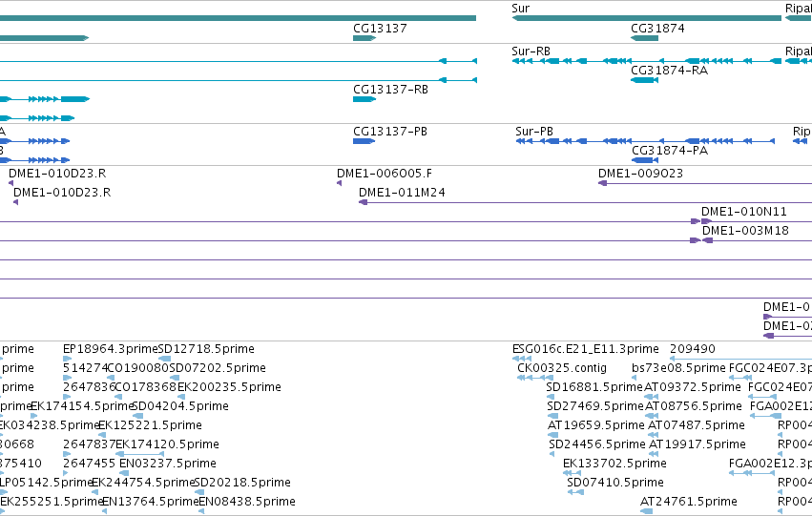Click the Sur-PB CDS label

point(534,132)
